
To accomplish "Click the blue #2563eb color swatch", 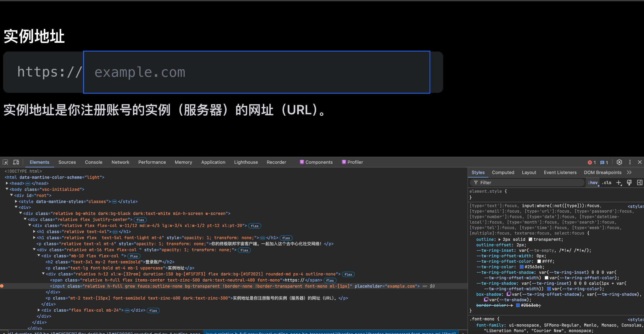I will [521, 267].
